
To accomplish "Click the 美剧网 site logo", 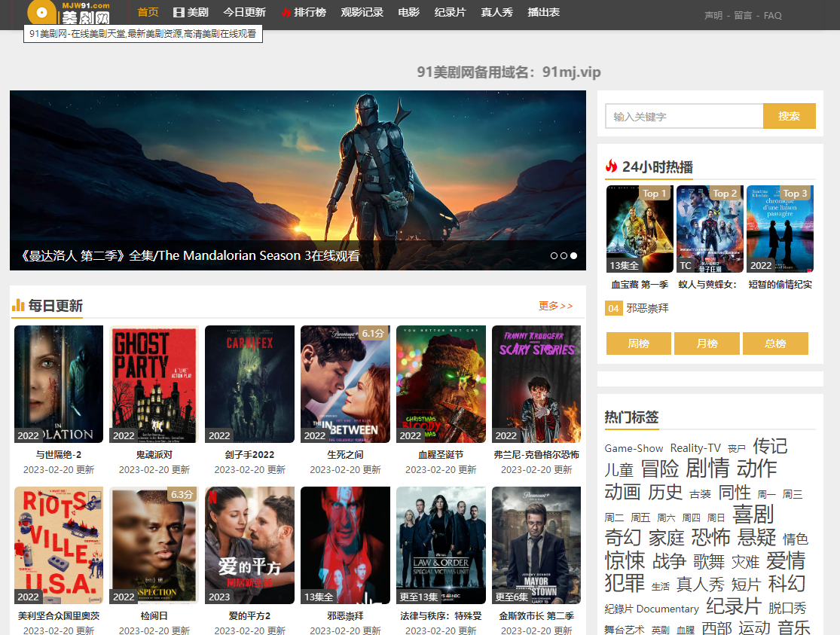I will click(x=69, y=13).
